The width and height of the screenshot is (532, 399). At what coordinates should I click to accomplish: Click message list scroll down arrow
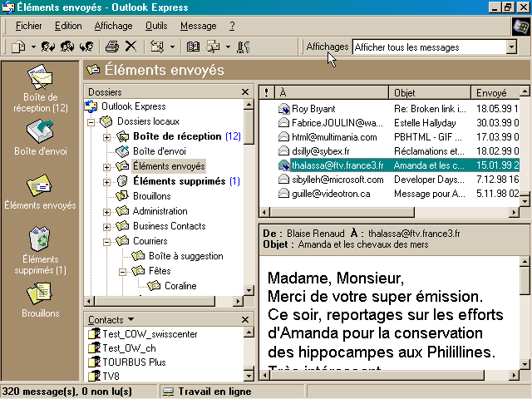coord(525,201)
